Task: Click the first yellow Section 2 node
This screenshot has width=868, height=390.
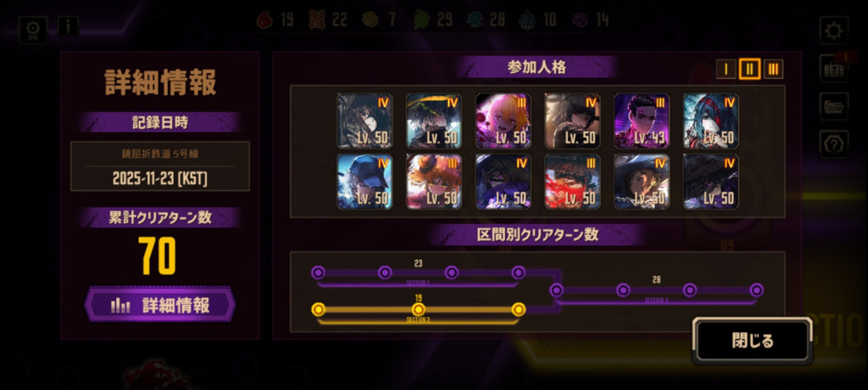Action: pyautogui.click(x=319, y=309)
